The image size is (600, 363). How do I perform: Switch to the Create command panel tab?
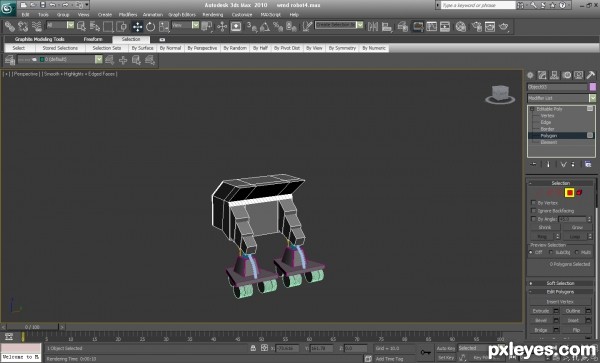530,75
